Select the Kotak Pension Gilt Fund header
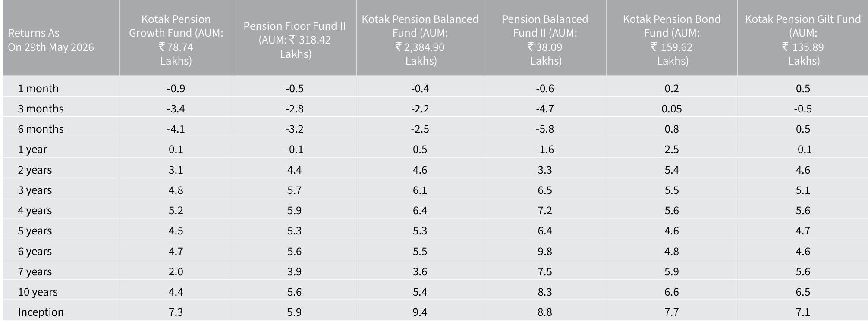Viewport: 868px width, 324px height. click(x=803, y=40)
